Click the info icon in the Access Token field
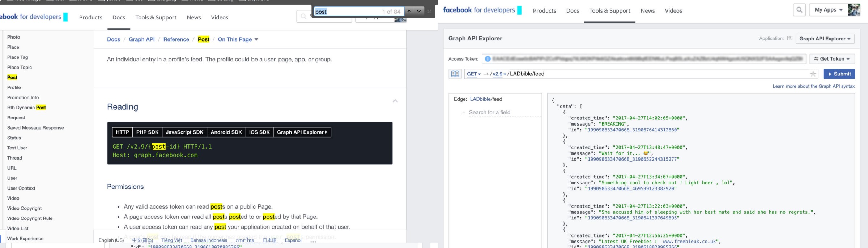This screenshot has width=868, height=248. pyautogui.click(x=488, y=59)
